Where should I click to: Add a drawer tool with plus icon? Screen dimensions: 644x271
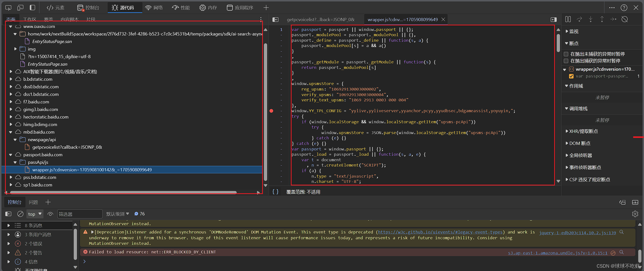pos(48,202)
